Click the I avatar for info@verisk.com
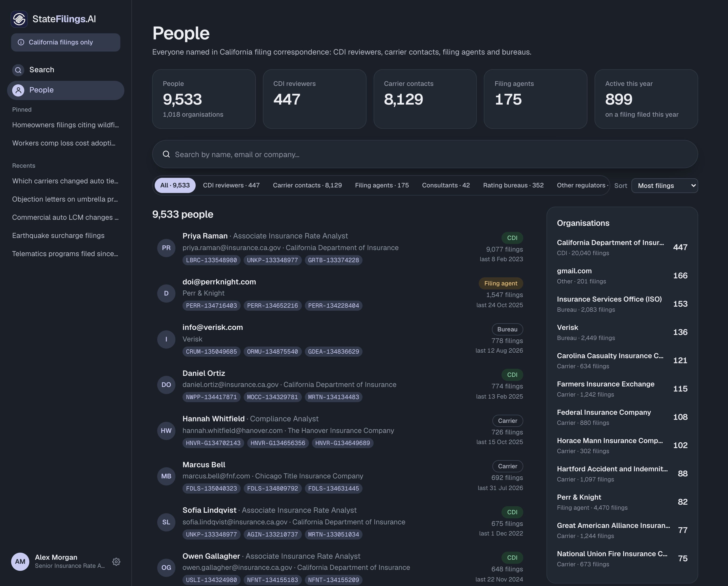728x586 pixels. [x=166, y=339]
